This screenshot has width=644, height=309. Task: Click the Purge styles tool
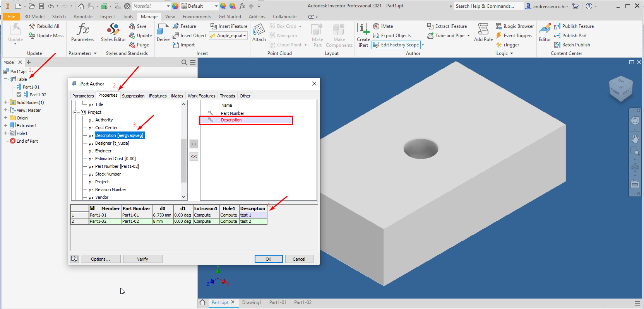[x=139, y=45]
